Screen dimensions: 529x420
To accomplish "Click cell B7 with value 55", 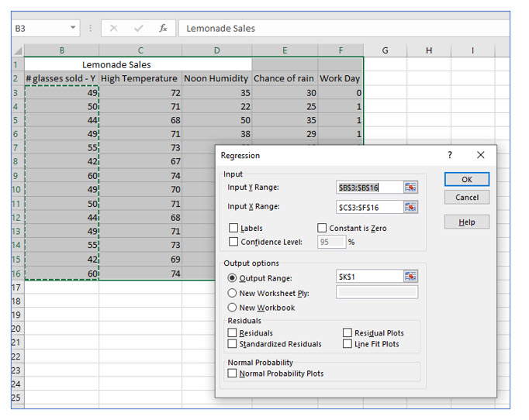I will 62,148.
